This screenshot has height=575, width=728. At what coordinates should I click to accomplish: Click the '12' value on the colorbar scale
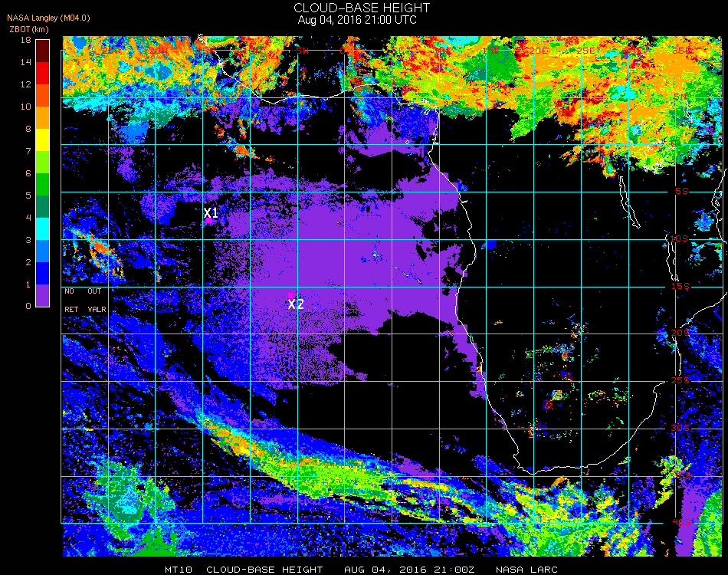pyautogui.click(x=25, y=84)
